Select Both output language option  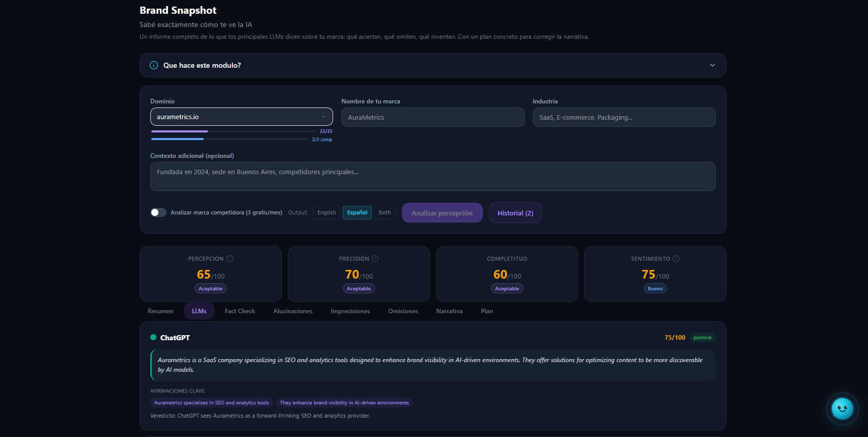click(385, 212)
